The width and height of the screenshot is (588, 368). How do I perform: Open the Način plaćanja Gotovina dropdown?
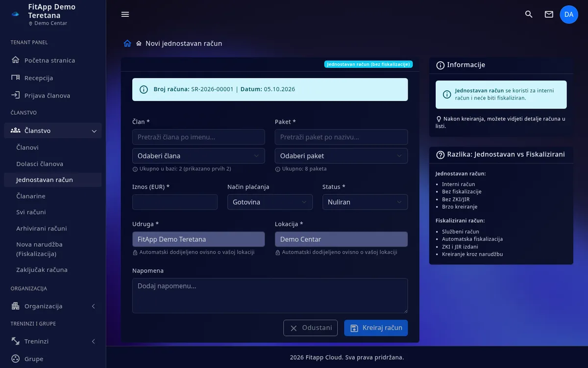point(270,202)
